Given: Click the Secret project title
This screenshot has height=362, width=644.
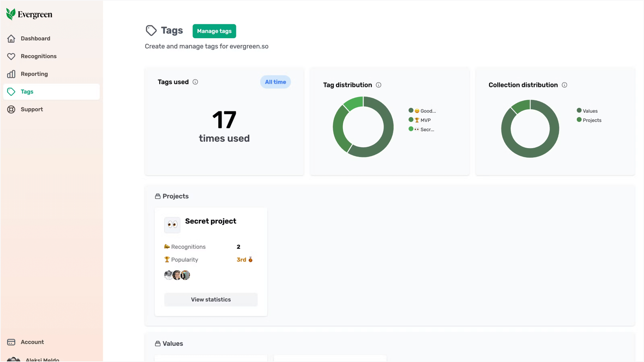Looking at the screenshot, I should (x=211, y=221).
